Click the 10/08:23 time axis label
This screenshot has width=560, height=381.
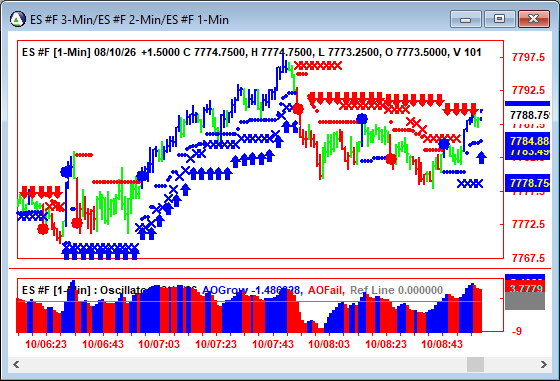pyautogui.click(x=386, y=344)
